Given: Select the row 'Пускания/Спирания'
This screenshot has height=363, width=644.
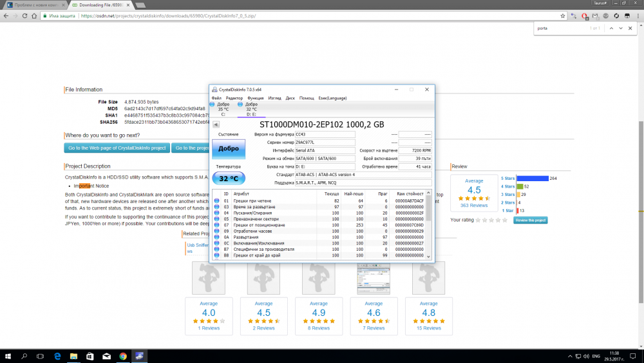Looking at the screenshot, I should click(x=319, y=213).
